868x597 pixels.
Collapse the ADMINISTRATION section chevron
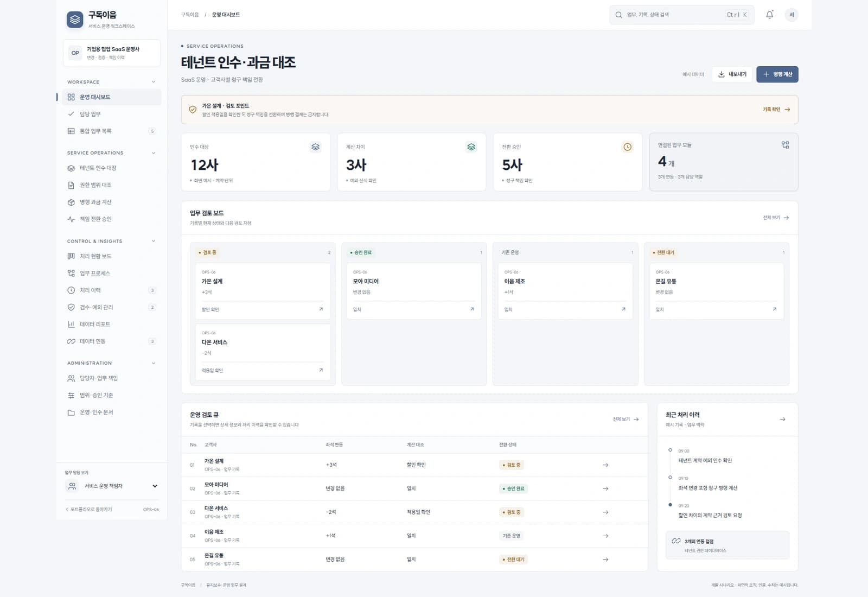(154, 363)
